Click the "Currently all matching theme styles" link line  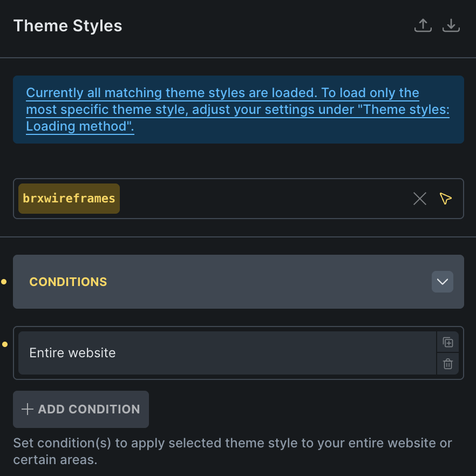(222, 93)
